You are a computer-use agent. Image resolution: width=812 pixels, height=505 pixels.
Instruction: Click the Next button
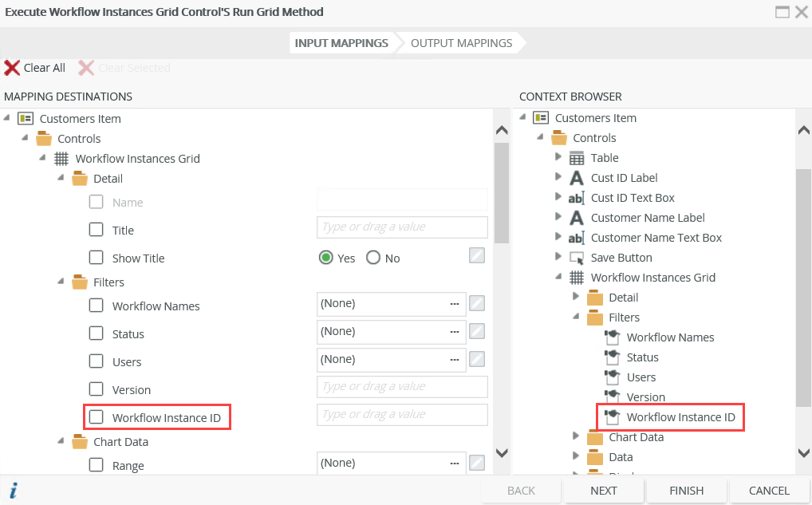tap(604, 491)
